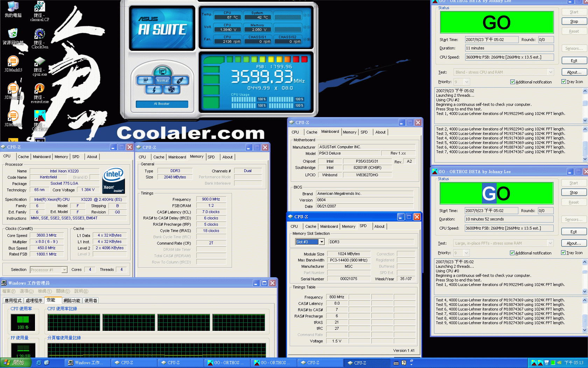Click the Intel Xeon logo in CPU-Z

pyautogui.click(x=113, y=180)
